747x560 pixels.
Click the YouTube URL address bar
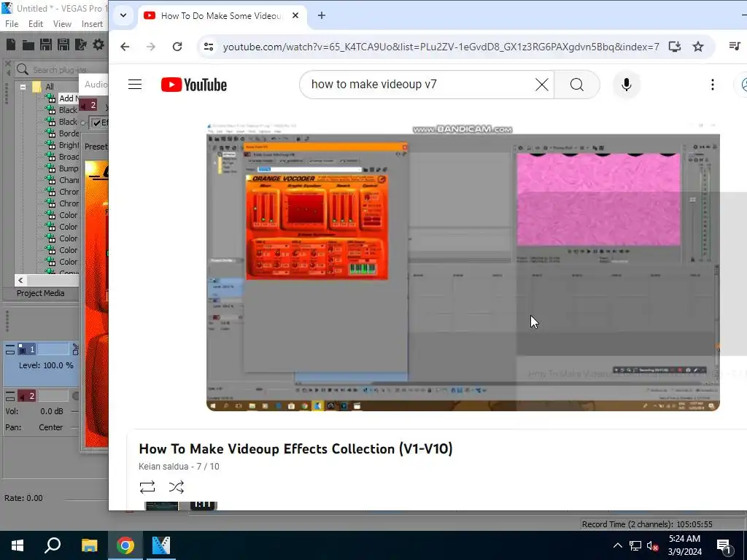pyautogui.click(x=441, y=47)
